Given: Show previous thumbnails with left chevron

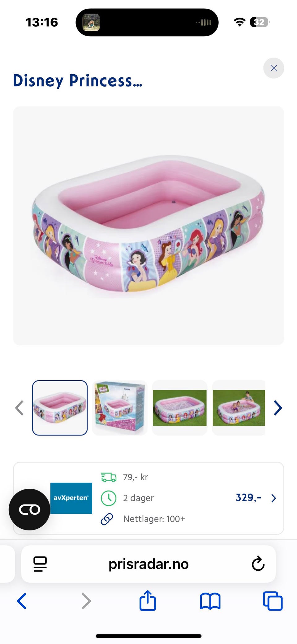Looking at the screenshot, I should (19, 408).
